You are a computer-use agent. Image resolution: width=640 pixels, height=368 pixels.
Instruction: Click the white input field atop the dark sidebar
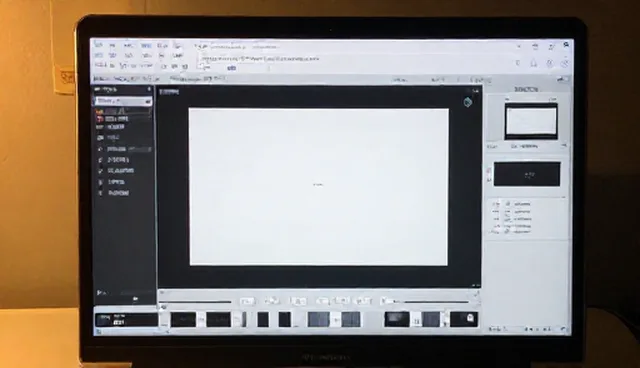point(123,101)
